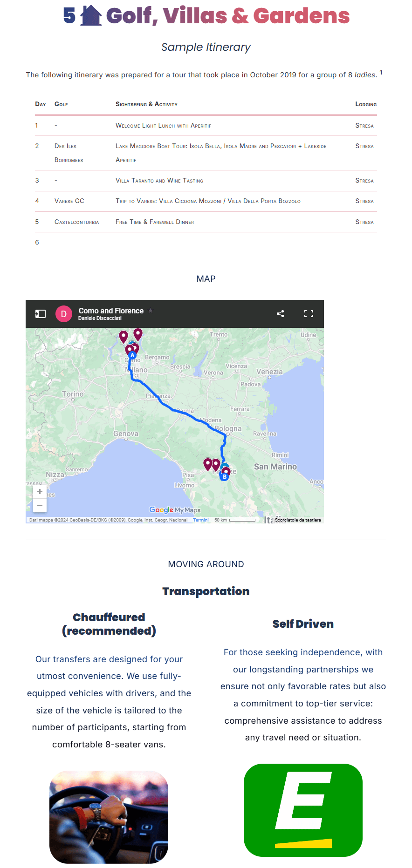The width and height of the screenshot is (412, 868).
Task: Open the Termini link on the map
Action: coord(201,520)
